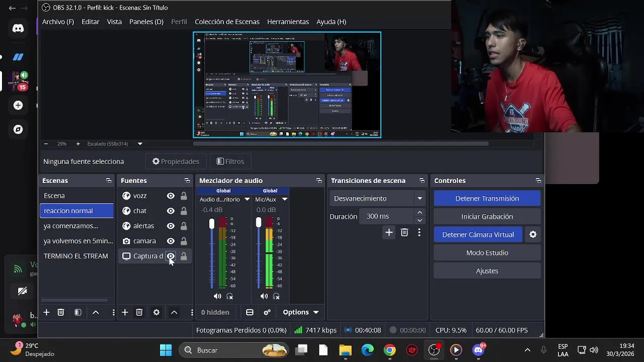
Task: Undock the Mezclador de audio panel
Action: (319, 180)
